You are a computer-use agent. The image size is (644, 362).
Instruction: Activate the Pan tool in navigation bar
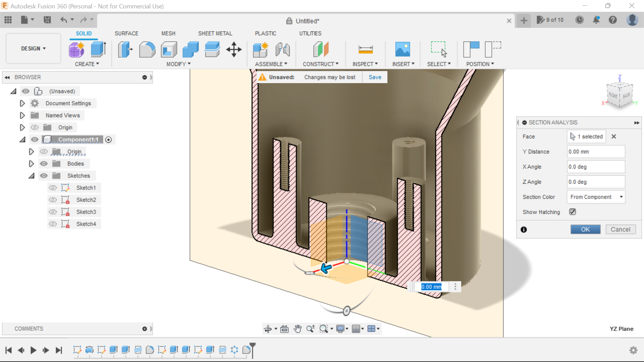click(298, 329)
